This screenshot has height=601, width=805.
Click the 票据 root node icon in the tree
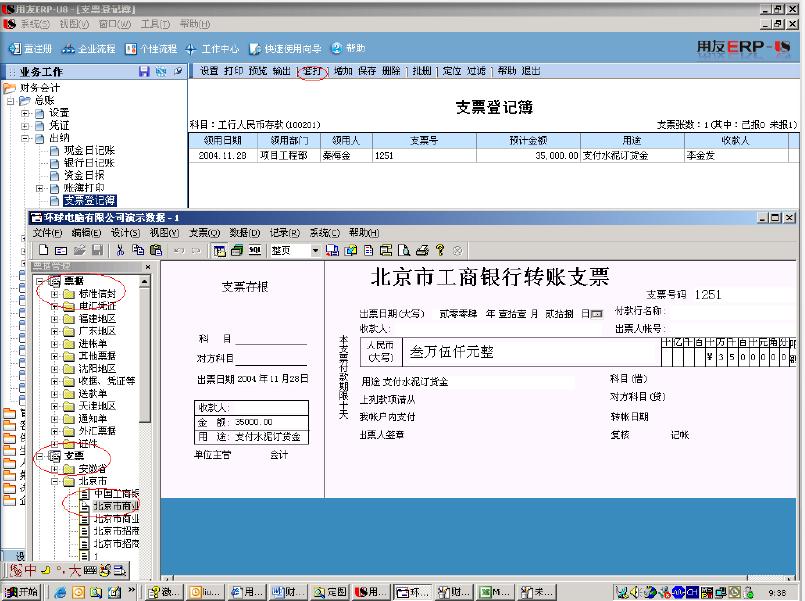(54, 281)
